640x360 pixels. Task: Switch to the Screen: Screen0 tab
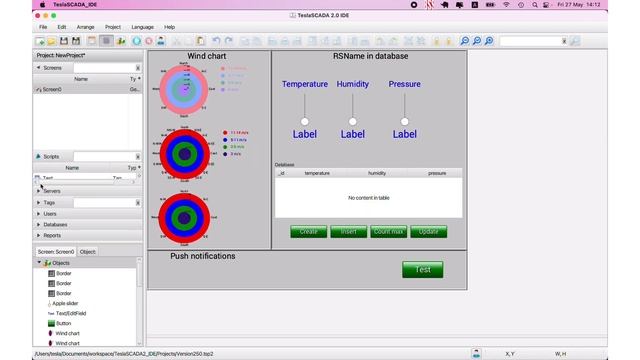tap(56, 252)
